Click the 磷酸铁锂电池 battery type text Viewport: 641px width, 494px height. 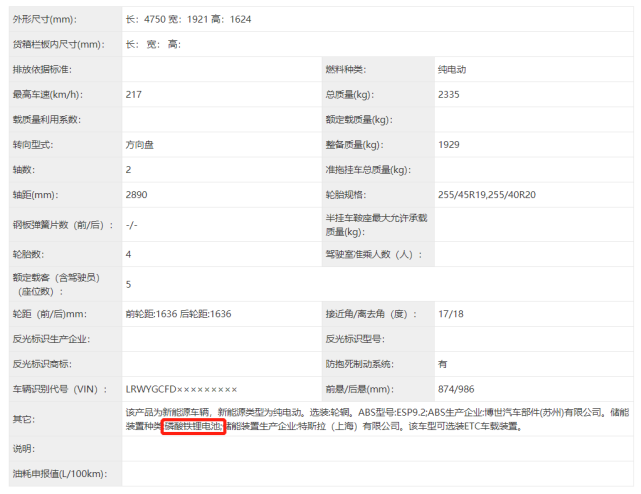coord(193,427)
